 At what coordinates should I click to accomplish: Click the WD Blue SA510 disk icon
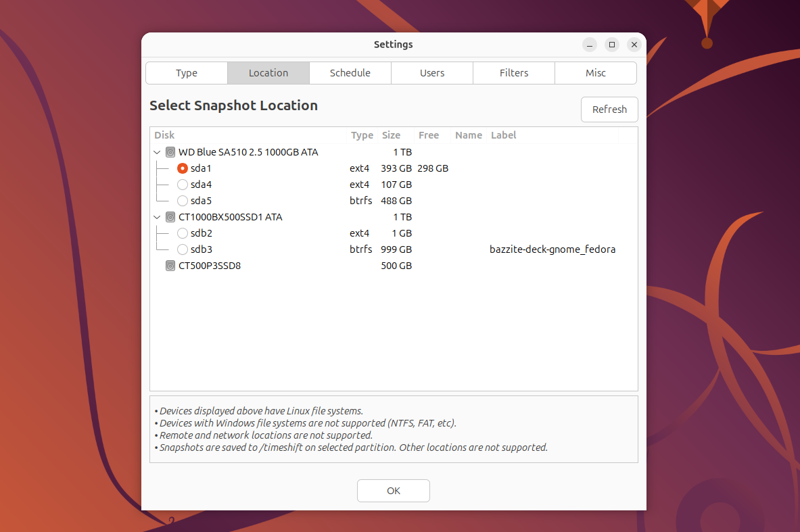170,152
